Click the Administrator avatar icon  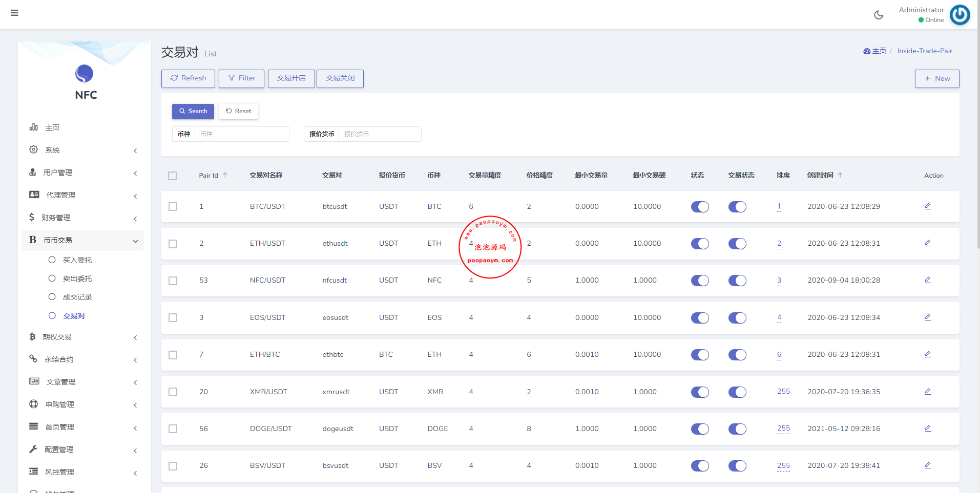[960, 15]
